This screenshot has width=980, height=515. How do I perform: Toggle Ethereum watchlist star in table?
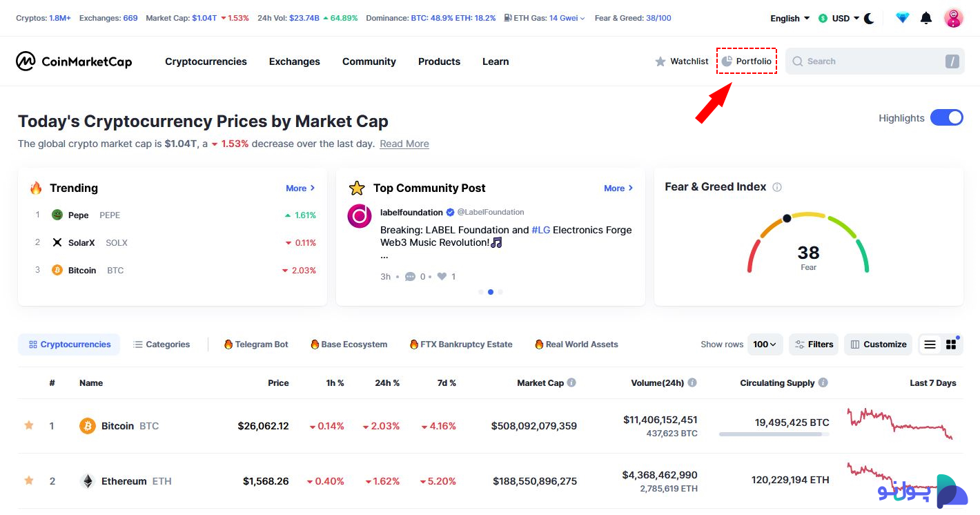pyautogui.click(x=29, y=480)
